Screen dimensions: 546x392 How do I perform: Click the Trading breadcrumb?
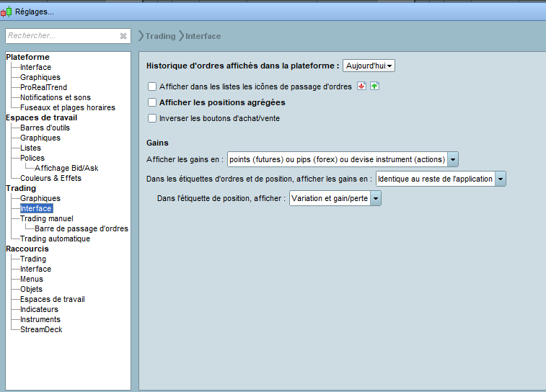pos(160,36)
